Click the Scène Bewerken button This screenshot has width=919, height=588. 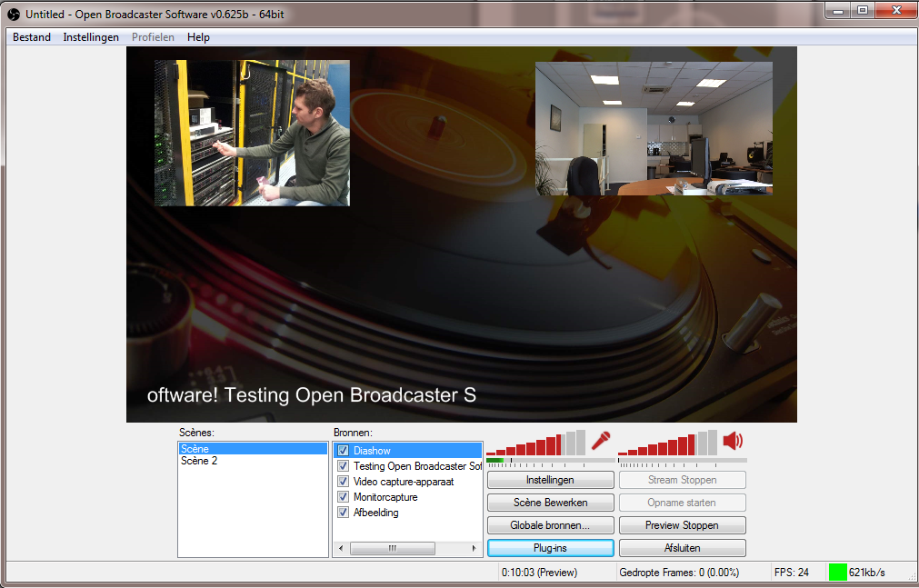(x=550, y=503)
